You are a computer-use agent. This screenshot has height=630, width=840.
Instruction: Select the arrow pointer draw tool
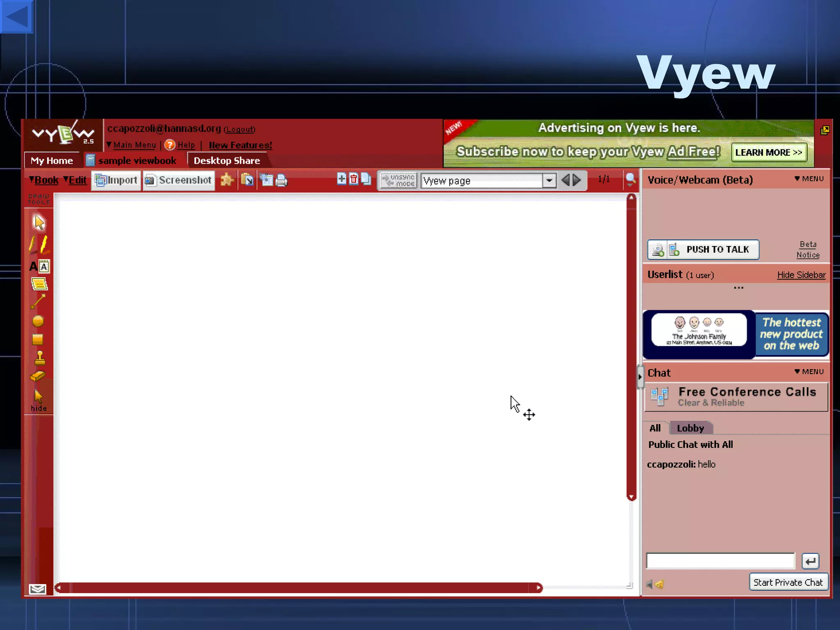(39, 223)
